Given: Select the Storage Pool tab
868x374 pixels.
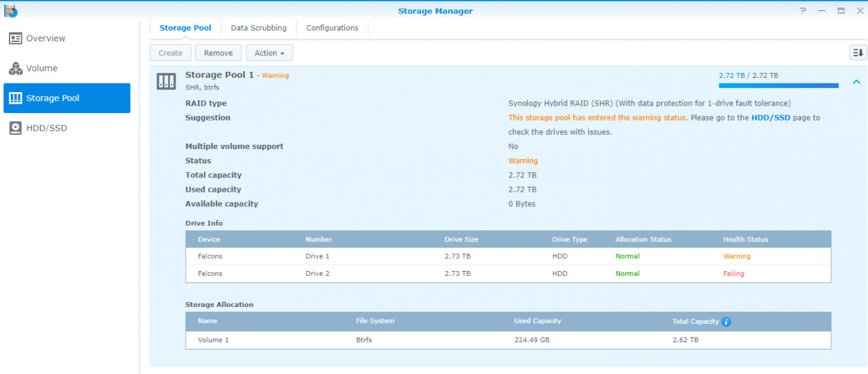Looking at the screenshot, I should tap(185, 28).
